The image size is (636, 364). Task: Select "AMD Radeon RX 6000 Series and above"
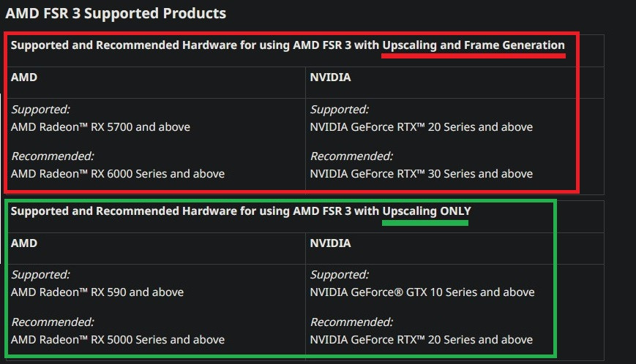118,174
